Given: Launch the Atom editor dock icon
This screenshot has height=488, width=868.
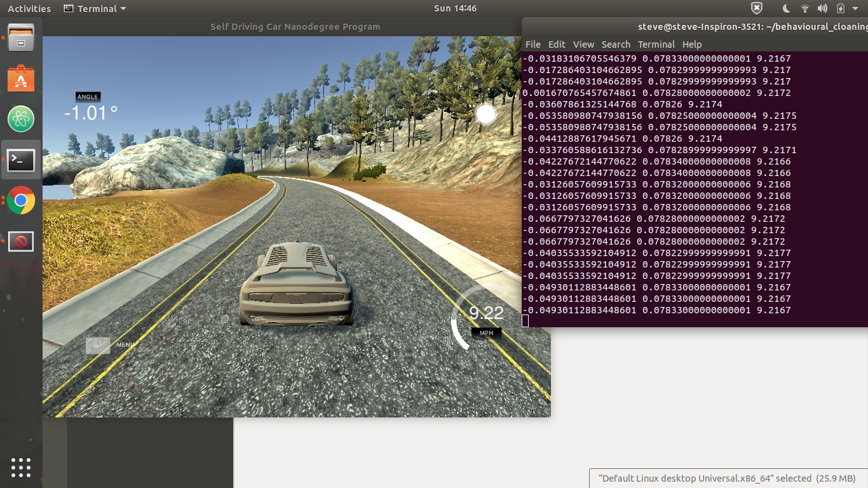Looking at the screenshot, I should [21, 119].
